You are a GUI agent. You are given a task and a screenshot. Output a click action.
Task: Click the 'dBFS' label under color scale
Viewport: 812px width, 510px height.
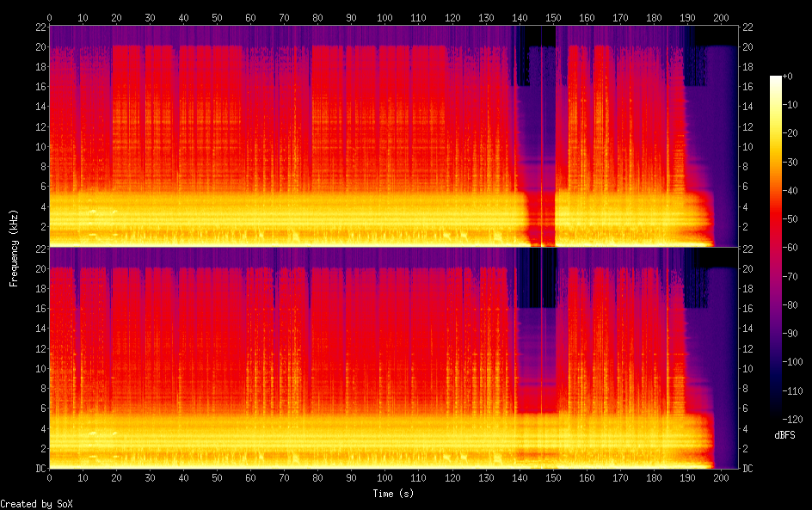click(x=784, y=435)
